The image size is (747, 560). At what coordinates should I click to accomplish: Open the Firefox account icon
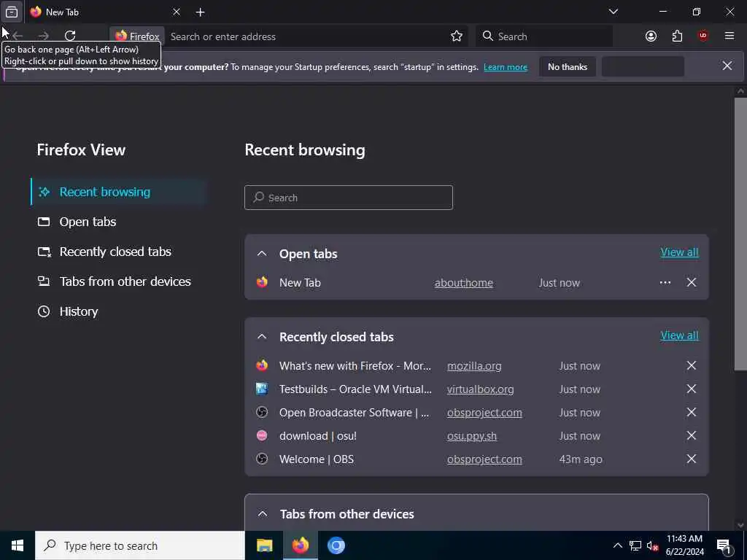pos(651,36)
